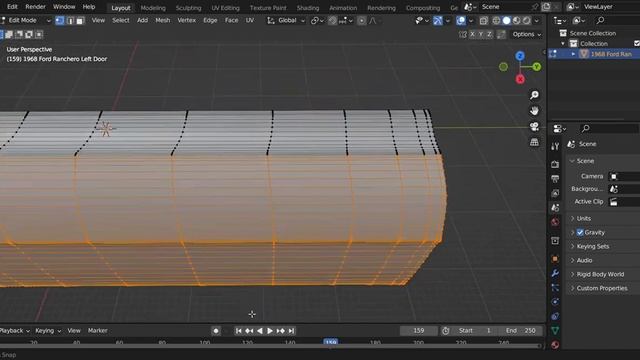Open the Scene properties tab icon

pyautogui.click(x=555, y=208)
